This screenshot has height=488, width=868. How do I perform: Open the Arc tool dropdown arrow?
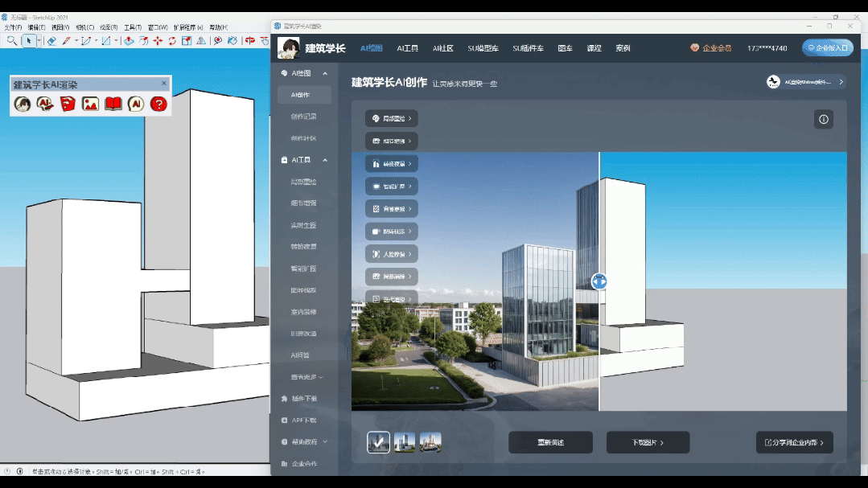click(96, 40)
